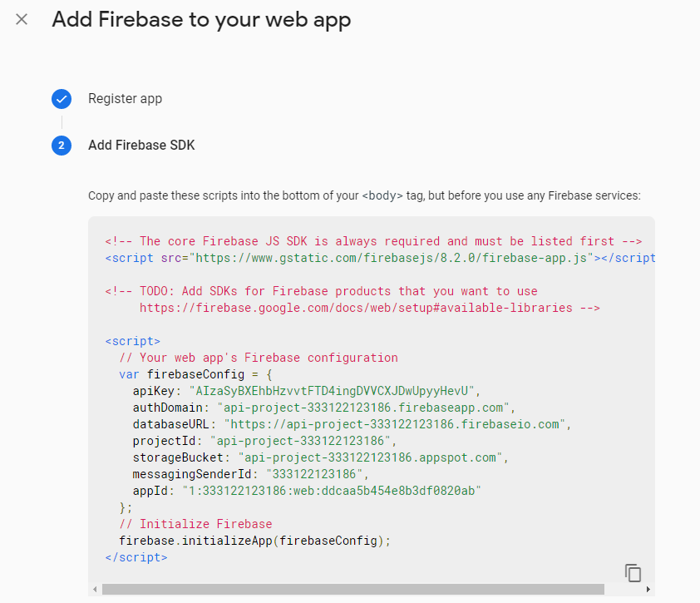Select the Add Firebase SDK step label
Viewport: 700px width, 603px height.
click(141, 146)
